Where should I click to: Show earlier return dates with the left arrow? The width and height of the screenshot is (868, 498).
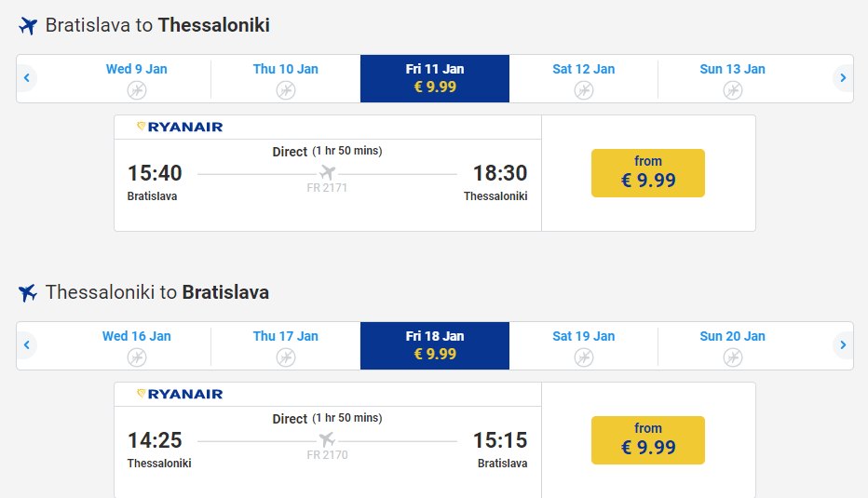tap(27, 345)
